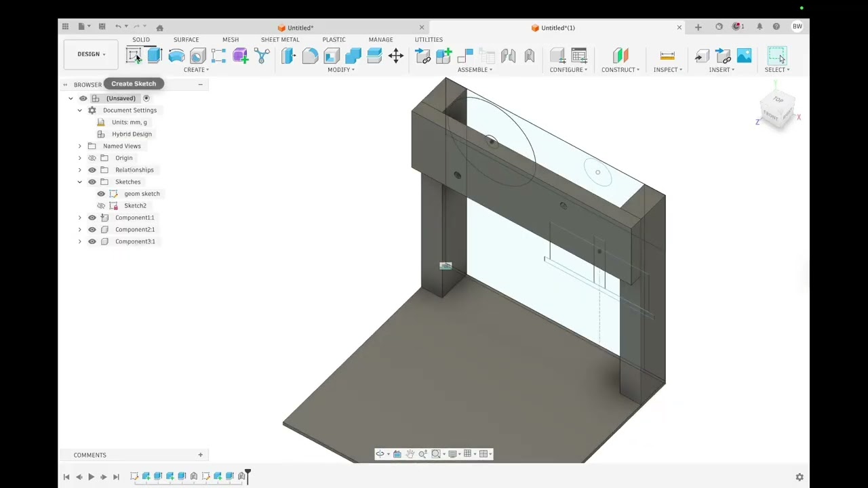Open the MODIFY menu dropdown

341,70
